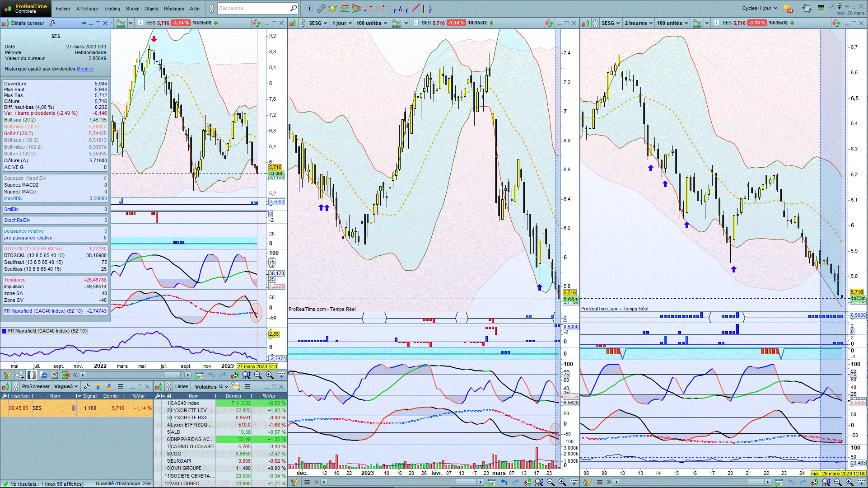Toggle the pin on Détails curseur panel
The width and height of the screenshot is (868, 488).
point(84,23)
